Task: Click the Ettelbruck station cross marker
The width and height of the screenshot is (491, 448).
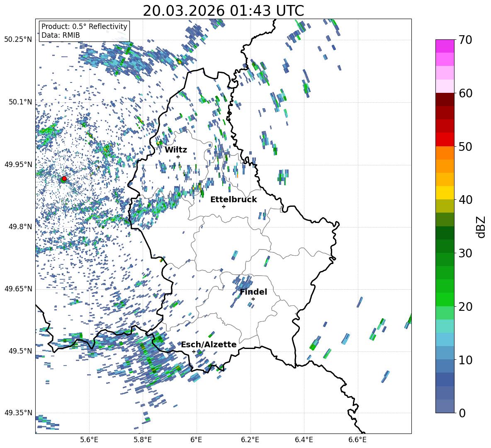Action: pyautogui.click(x=224, y=206)
